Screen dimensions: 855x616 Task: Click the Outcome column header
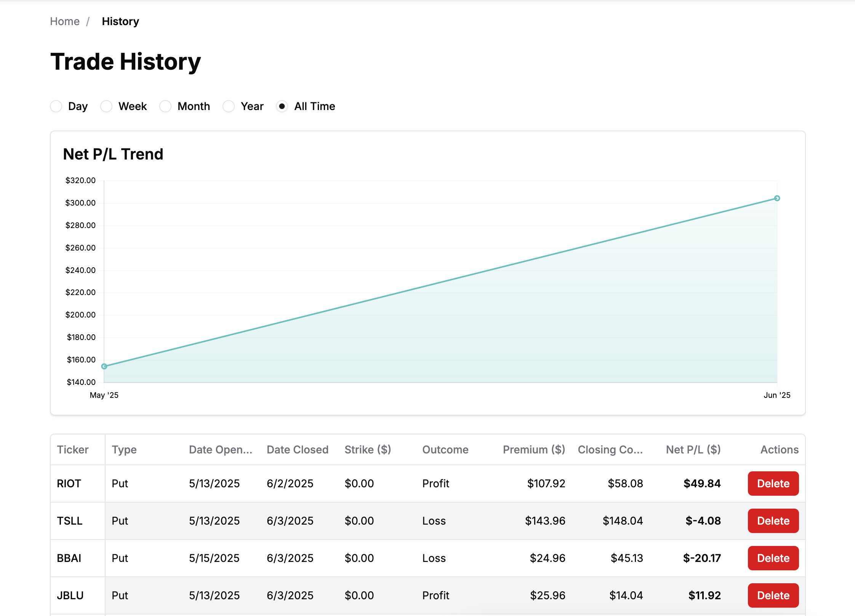pyautogui.click(x=445, y=450)
